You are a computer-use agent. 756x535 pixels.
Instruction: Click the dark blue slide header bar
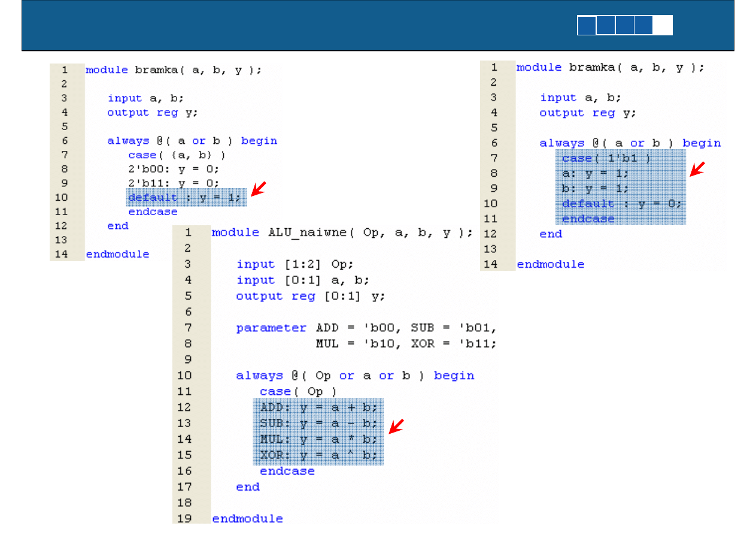(x=299, y=26)
